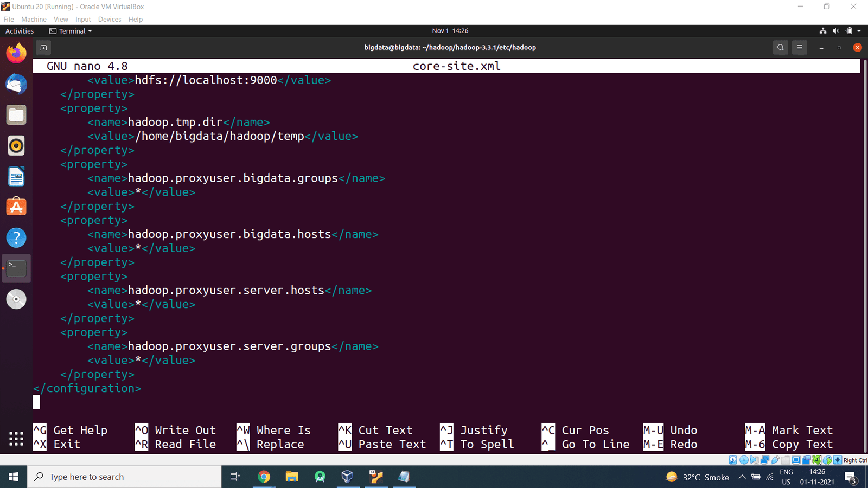Expand the system status menu arrow

[x=859, y=31]
